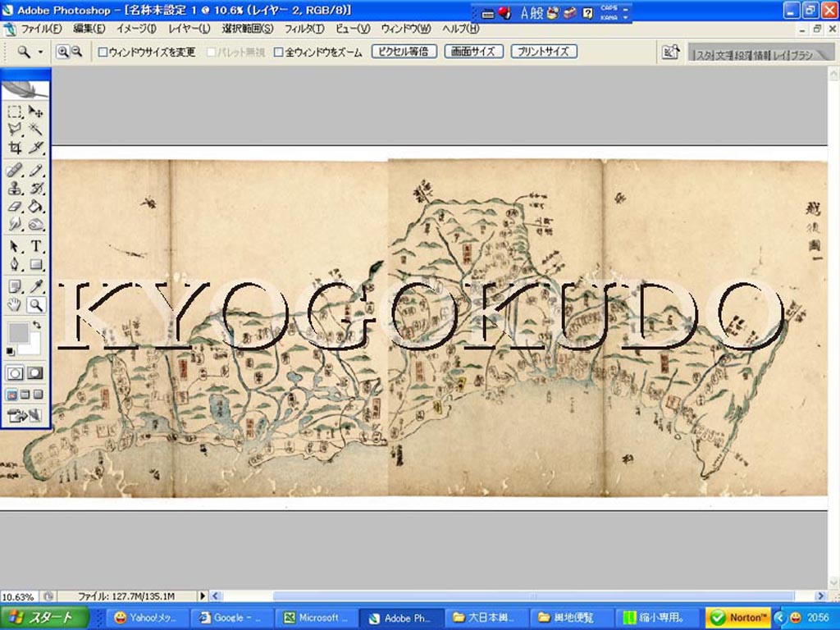Screen dimensions: 840x630
Task: Switch to Standard mode editing
Action: (15, 373)
